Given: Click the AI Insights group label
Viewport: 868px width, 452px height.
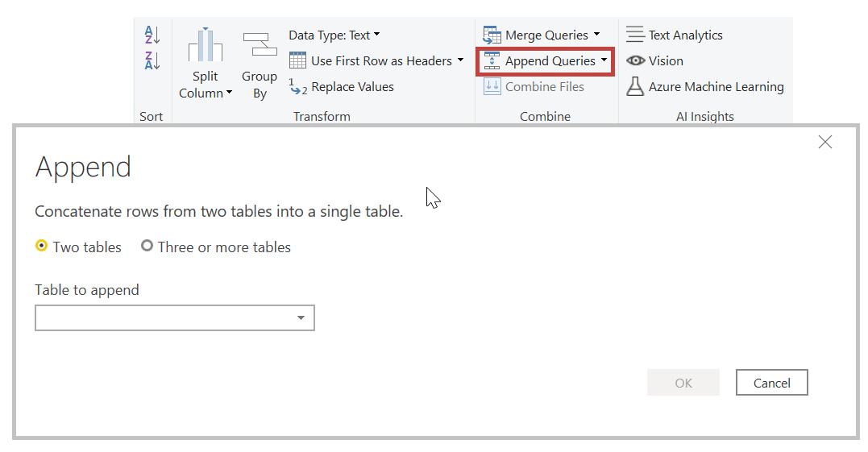Looking at the screenshot, I should 704,116.
